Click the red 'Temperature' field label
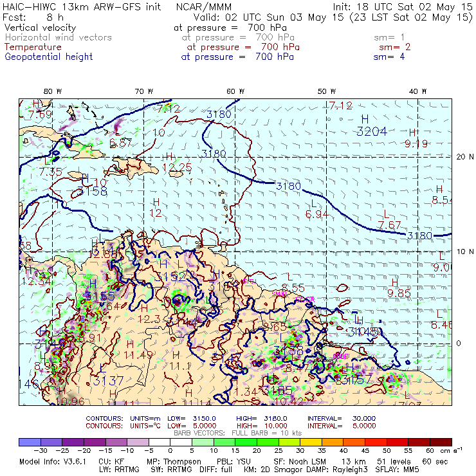The image size is (476, 476). point(33,47)
